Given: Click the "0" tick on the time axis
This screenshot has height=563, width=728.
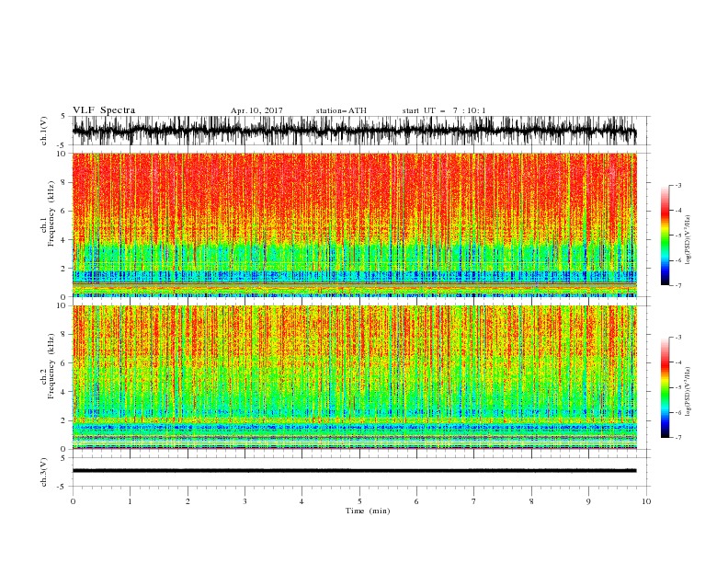Looking at the screenshot, I should coord(73,501).
